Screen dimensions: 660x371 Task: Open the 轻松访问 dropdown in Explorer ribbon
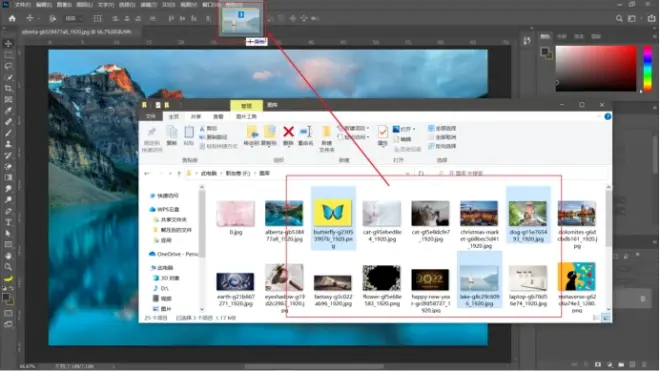(354, 137)
